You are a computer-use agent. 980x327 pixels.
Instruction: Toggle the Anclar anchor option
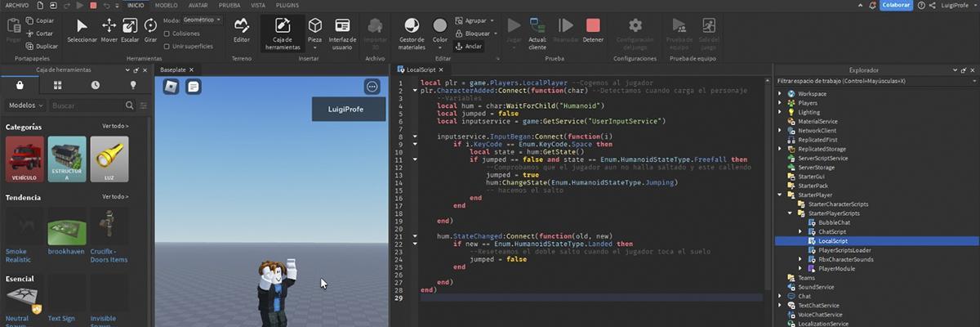[x=468, y=47]
